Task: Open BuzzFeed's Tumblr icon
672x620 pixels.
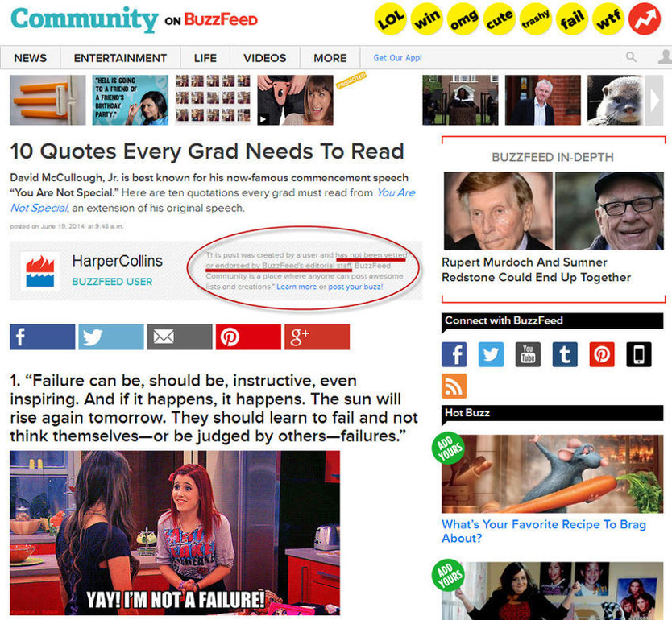Action: point(565,354)
